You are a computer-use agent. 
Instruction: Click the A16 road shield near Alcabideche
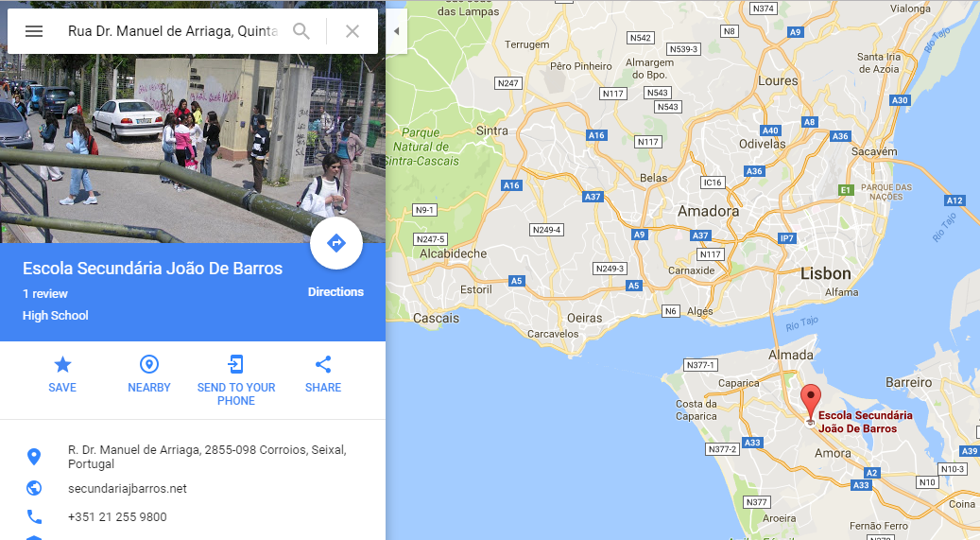pos(511,185)
